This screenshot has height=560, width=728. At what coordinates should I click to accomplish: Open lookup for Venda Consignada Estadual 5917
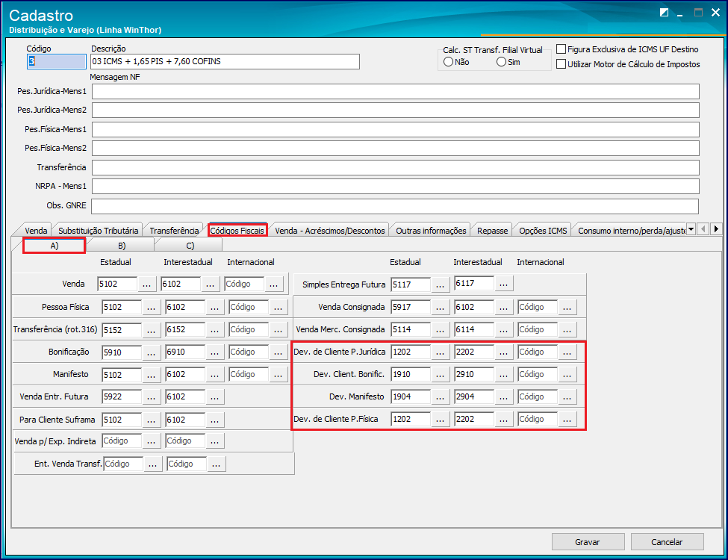tap(440, 308)
